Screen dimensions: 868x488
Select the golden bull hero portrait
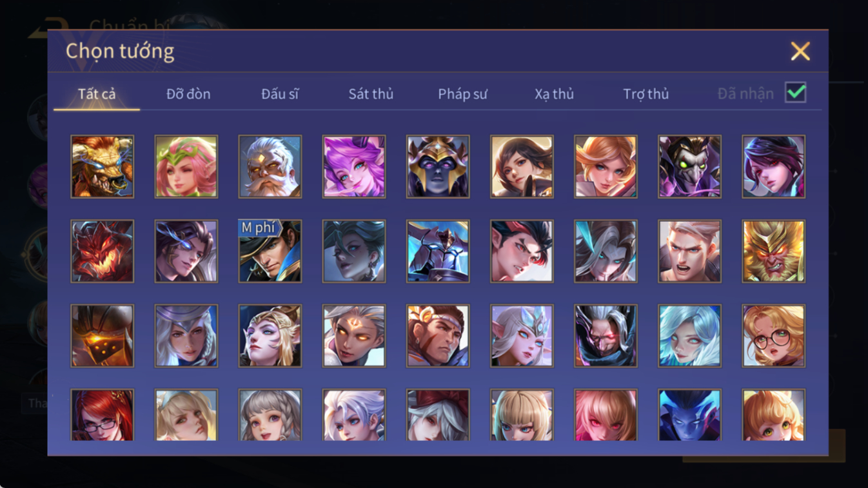[103, 166]
